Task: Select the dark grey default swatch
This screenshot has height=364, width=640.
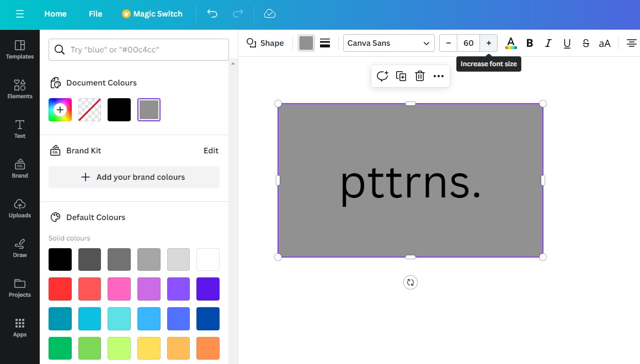Action: coord(89,260)
